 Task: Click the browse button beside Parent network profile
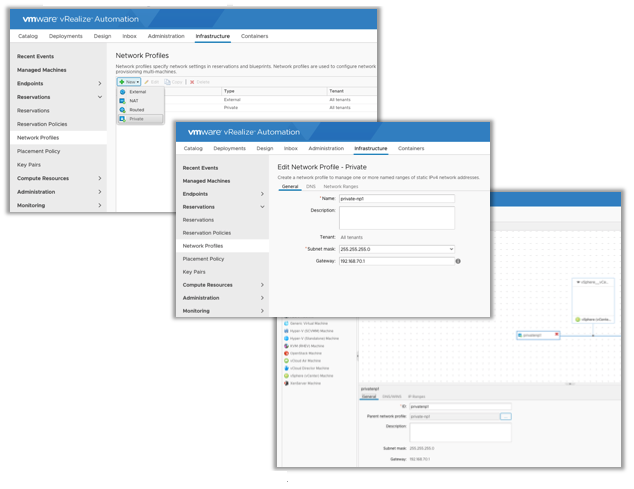click(505, 417)
